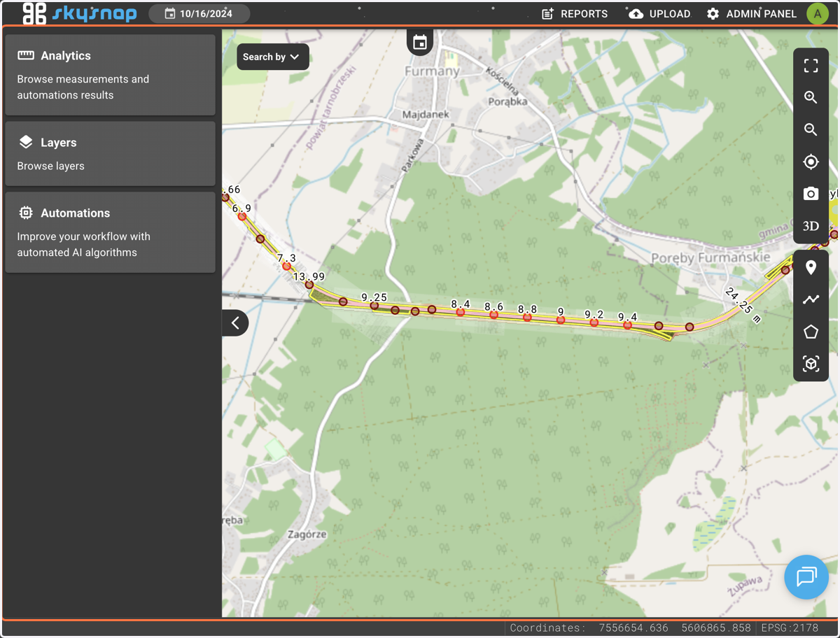Click the Poręby Furmańskie map label
This screenshot has width=840, height=638.
pyautogui.click(x=710, y=257)
